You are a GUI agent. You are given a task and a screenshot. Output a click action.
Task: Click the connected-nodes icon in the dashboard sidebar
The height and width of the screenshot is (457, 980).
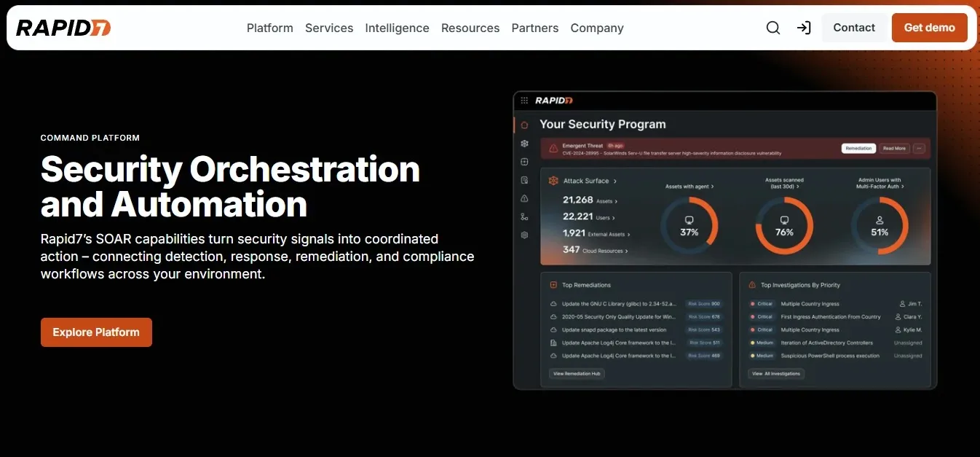click(x=524, y=216)
